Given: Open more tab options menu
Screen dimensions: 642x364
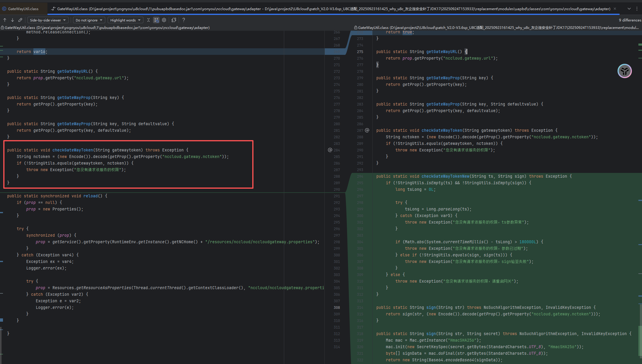Looking at the screenshot, I should pos(637,9).
